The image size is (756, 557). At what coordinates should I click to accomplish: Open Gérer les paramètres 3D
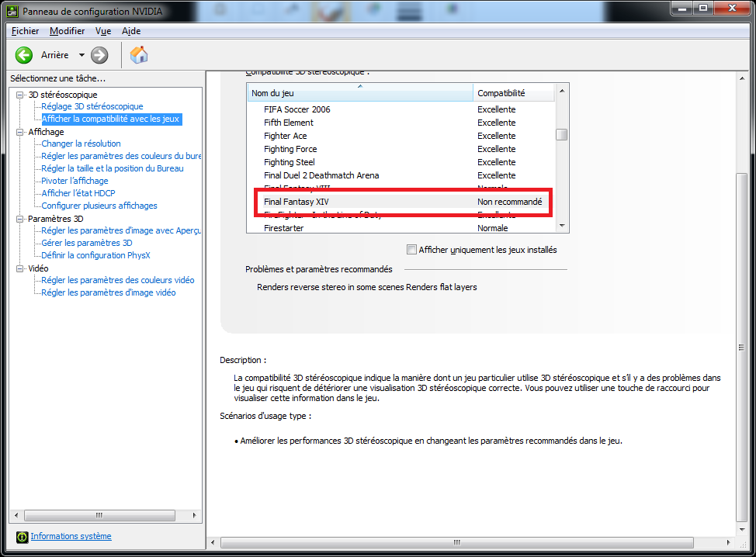[x=87, y=244]
